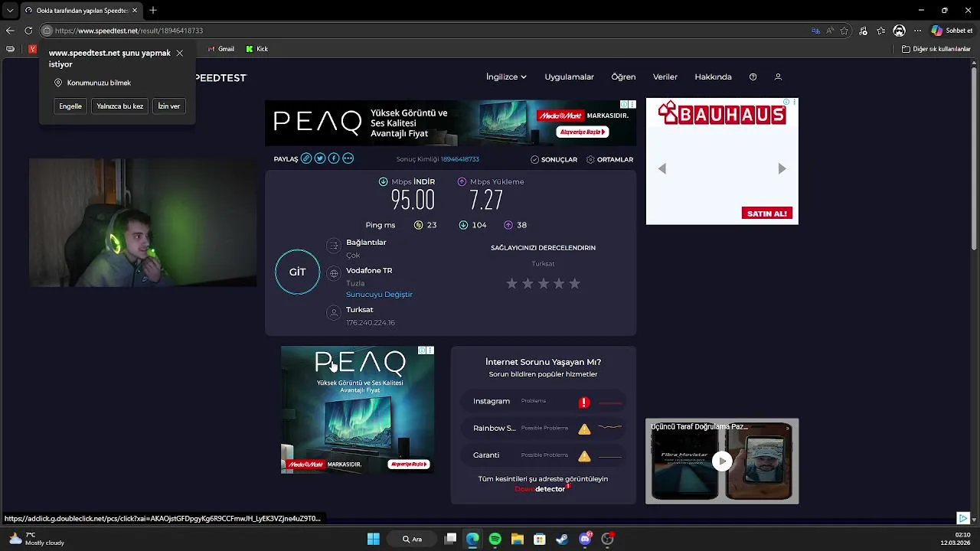Play the Üçüncü Taraf Doğrulama video
The width and height of the screenshot is (980, 551).
point(722,461)
